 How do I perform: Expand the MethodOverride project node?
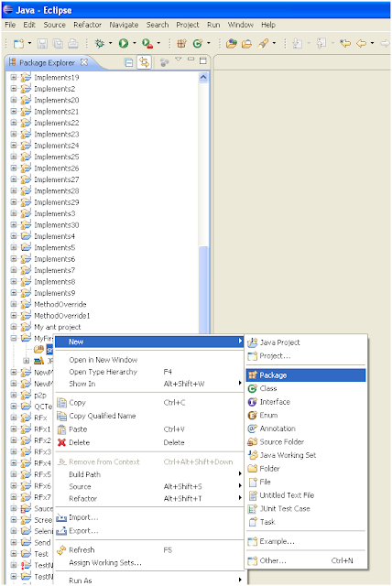(x=14, y=304)
